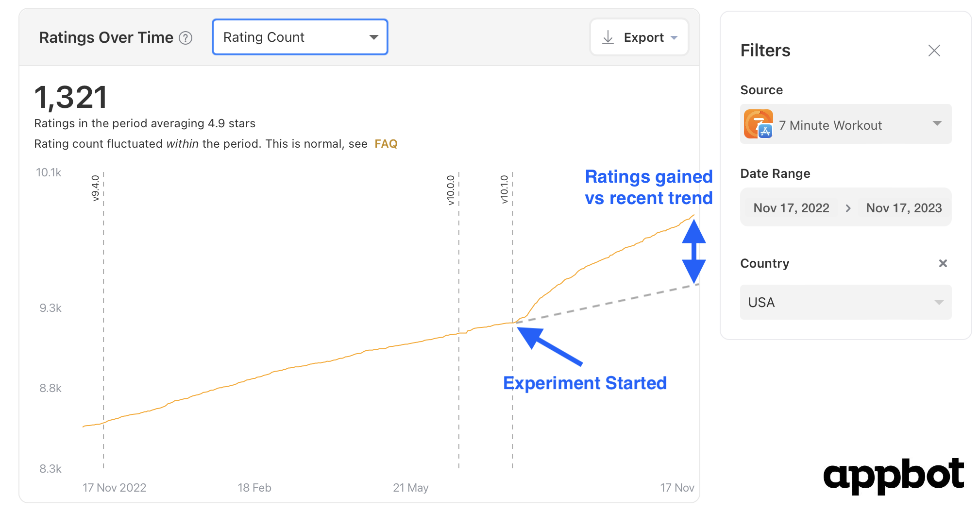The height and width of the screenshot is (513, 980).
Task: Click the dropdown caret on Export button
Action: tap(674, 38)
